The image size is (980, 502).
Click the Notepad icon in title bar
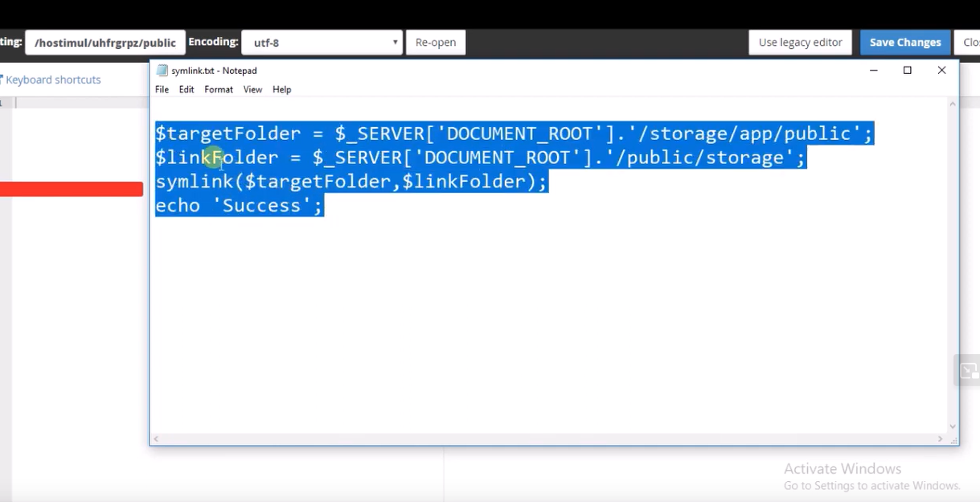(x=162, y=71)
